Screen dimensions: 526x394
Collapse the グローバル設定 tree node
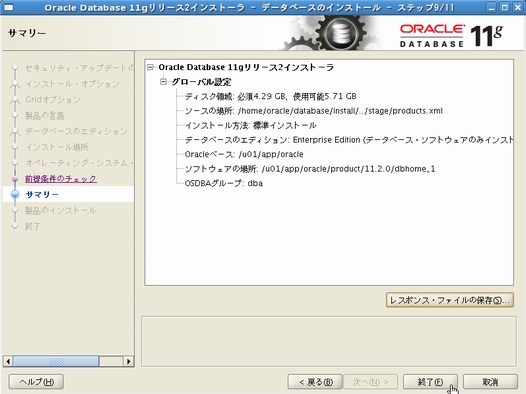tap(163, 82)
